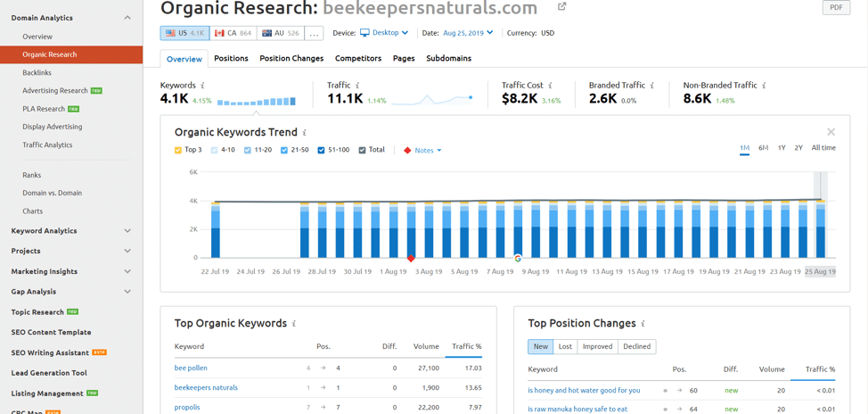Click the info icon next to Keywords
This screenshot has width=868, height=414.
202,86
